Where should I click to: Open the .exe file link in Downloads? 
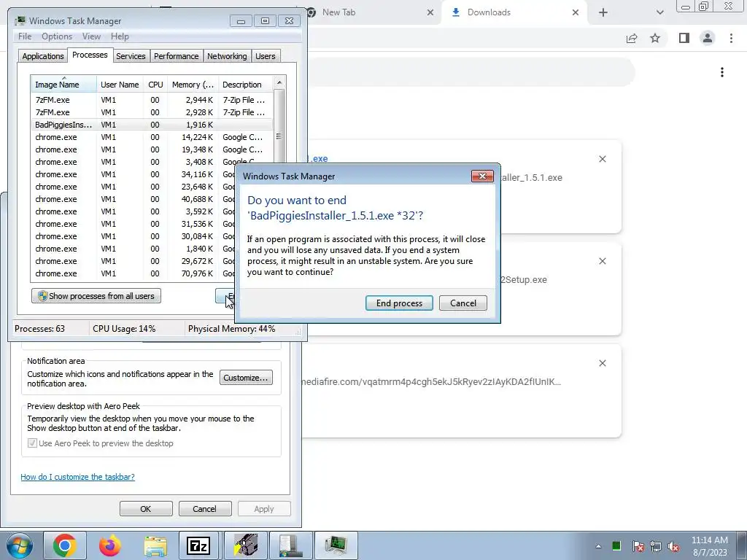tap(319, 158)
